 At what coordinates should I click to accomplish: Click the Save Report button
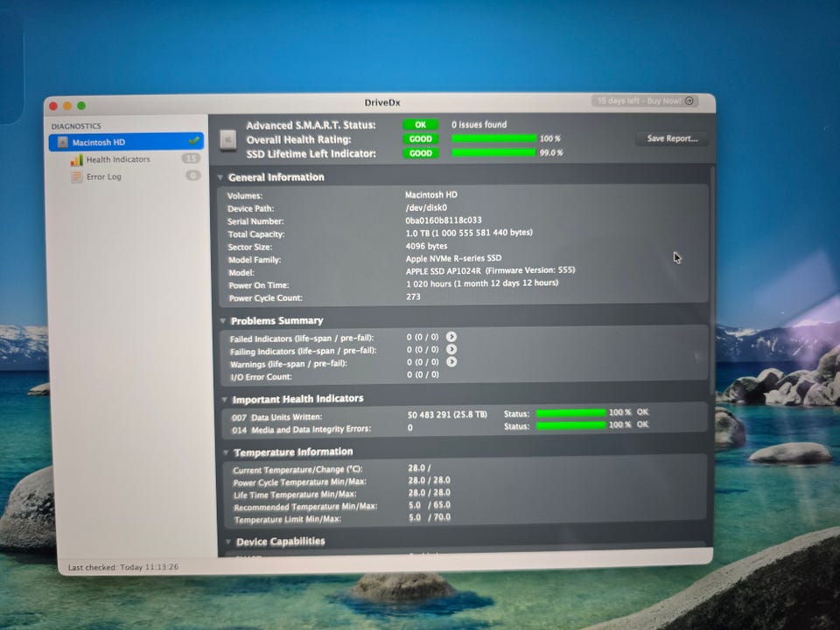pyautogui.click(x=672, y=139)
